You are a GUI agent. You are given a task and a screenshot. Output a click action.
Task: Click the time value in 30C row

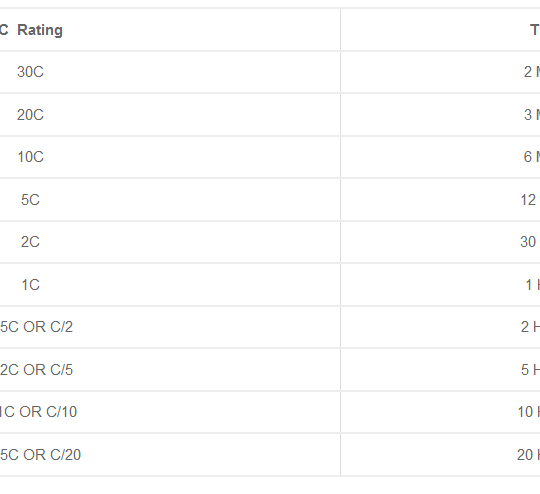(532, 72)
